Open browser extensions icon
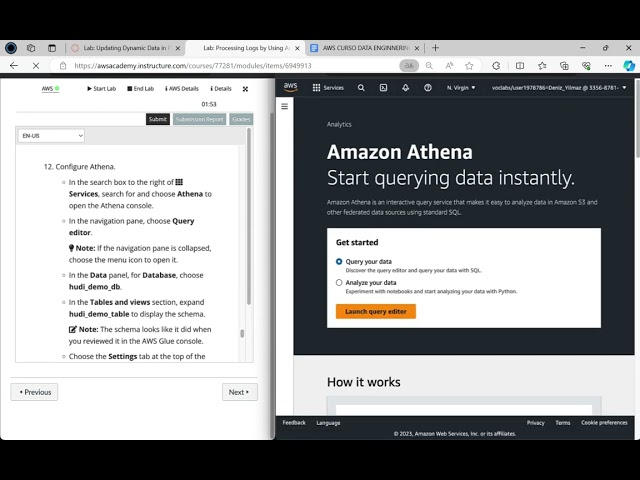 pos(496,65)
